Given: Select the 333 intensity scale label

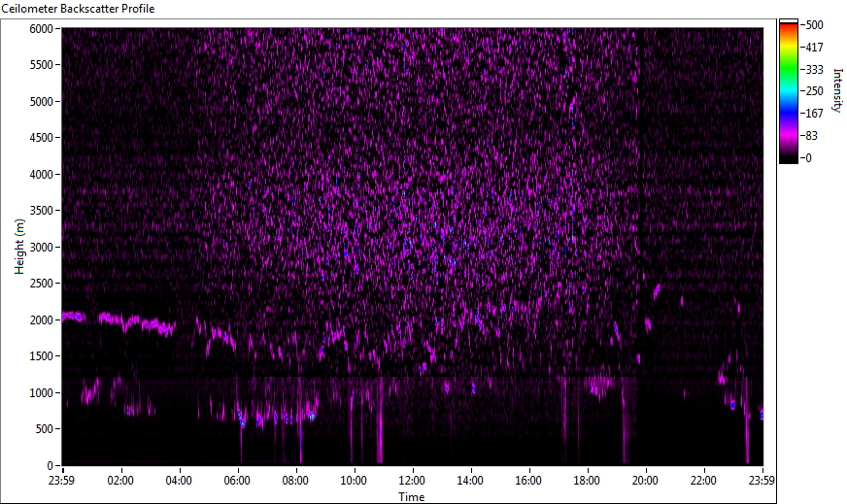Looking at the screenshot, I should [x=814, y=69].
